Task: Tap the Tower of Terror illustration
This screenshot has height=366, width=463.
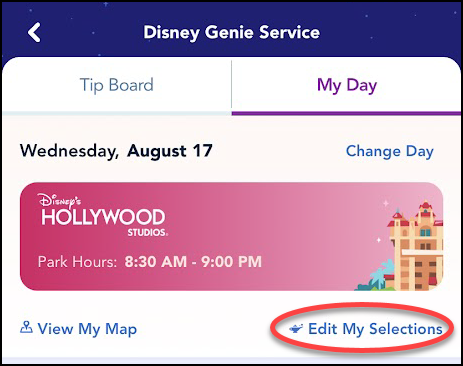Action: tap(415, 245)
